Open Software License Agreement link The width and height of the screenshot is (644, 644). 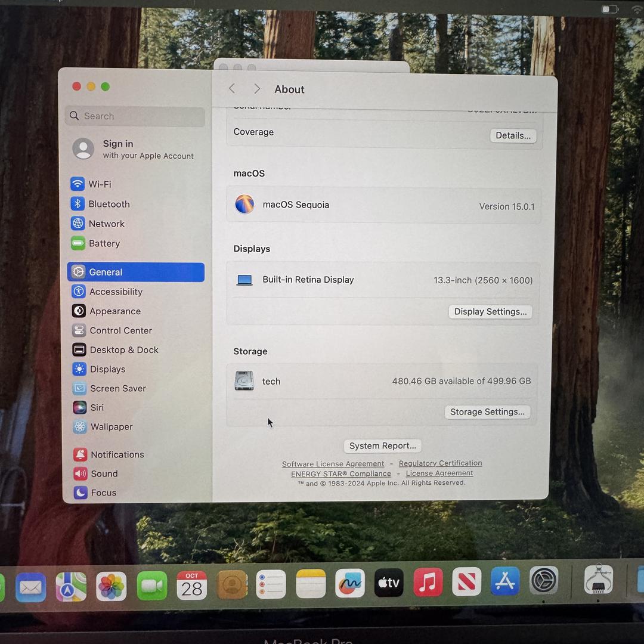(x=333, y=464)
